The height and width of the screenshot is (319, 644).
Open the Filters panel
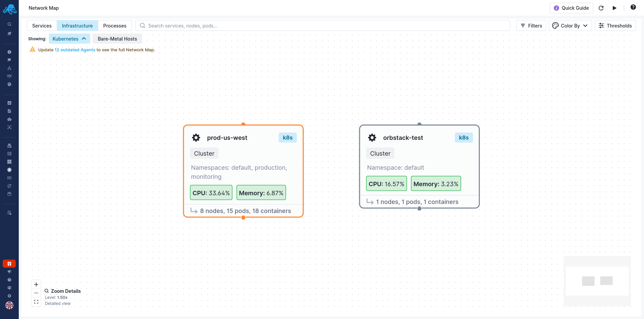coord(531,25)
